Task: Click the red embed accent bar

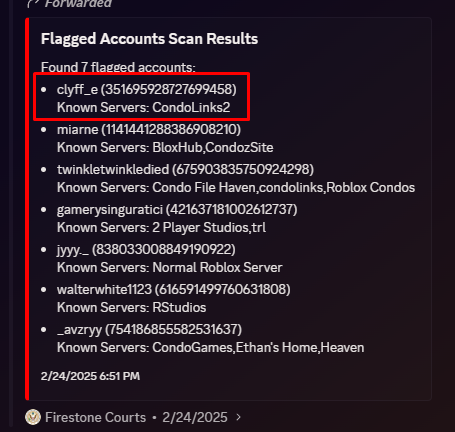Action: 27,209
